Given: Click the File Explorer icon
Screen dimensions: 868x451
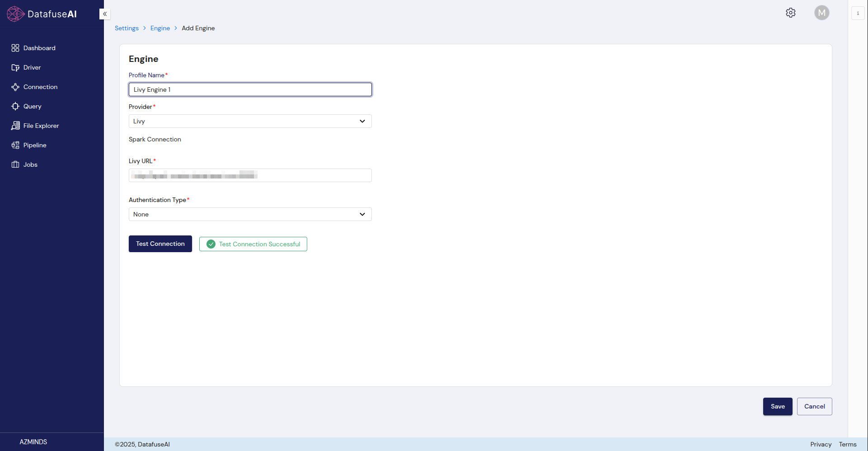Looking at the screenshot, I should tap(15, 126).
